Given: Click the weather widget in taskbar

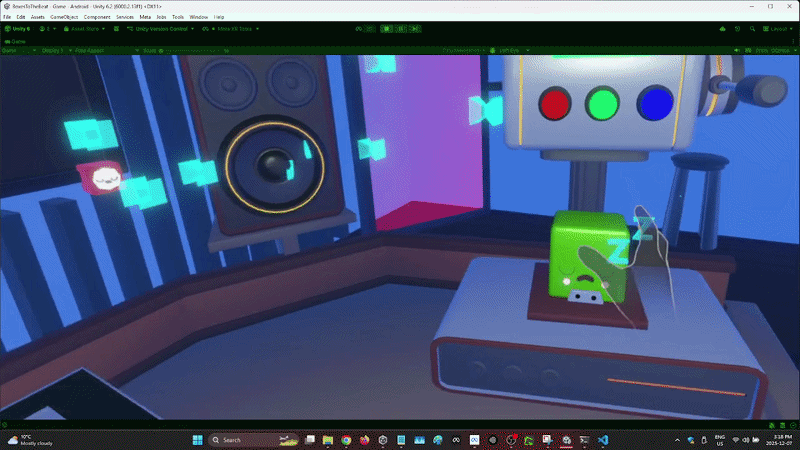Looking at the screenshot, I should point(30,440).
